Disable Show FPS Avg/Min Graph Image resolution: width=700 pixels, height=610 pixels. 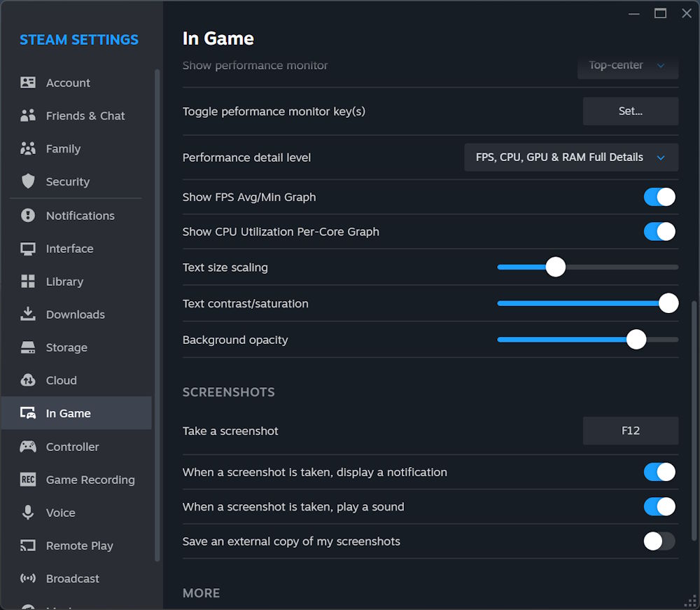click(659, 197)
